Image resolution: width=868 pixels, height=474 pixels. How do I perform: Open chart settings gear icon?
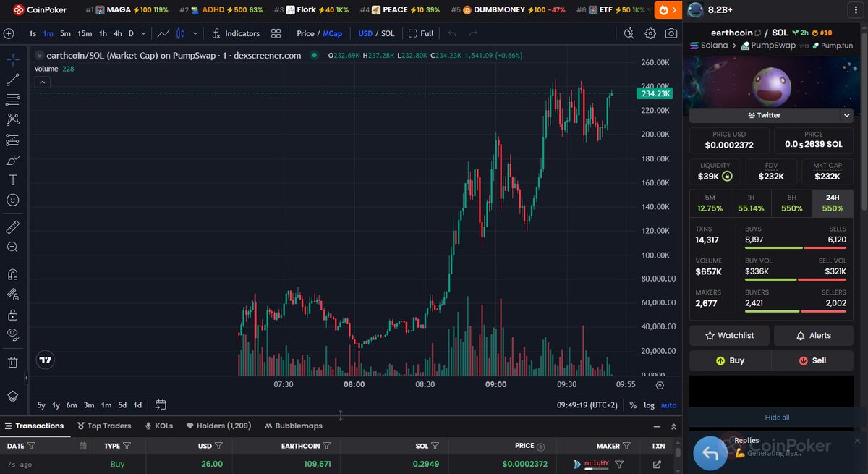650,33
